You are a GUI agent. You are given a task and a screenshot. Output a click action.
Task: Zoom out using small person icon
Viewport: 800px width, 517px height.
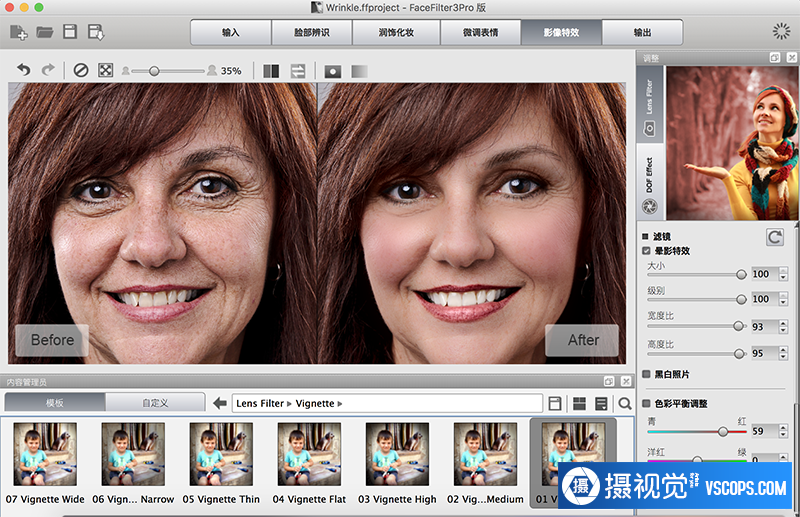125,71
